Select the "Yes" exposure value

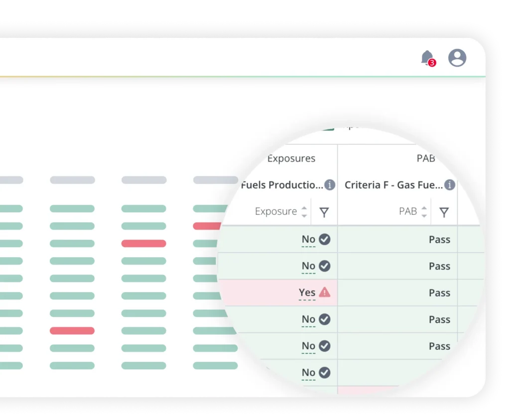pos(307,292)
